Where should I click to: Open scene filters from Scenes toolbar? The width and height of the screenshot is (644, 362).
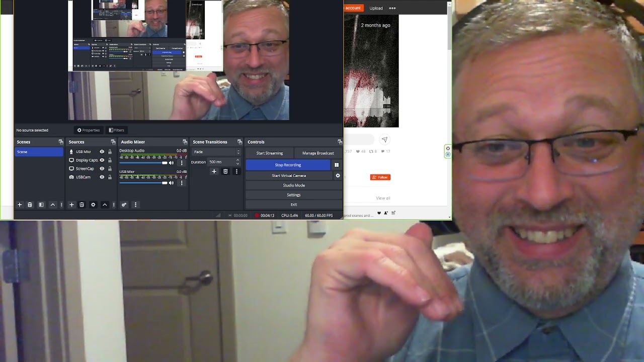coord(41,205)
